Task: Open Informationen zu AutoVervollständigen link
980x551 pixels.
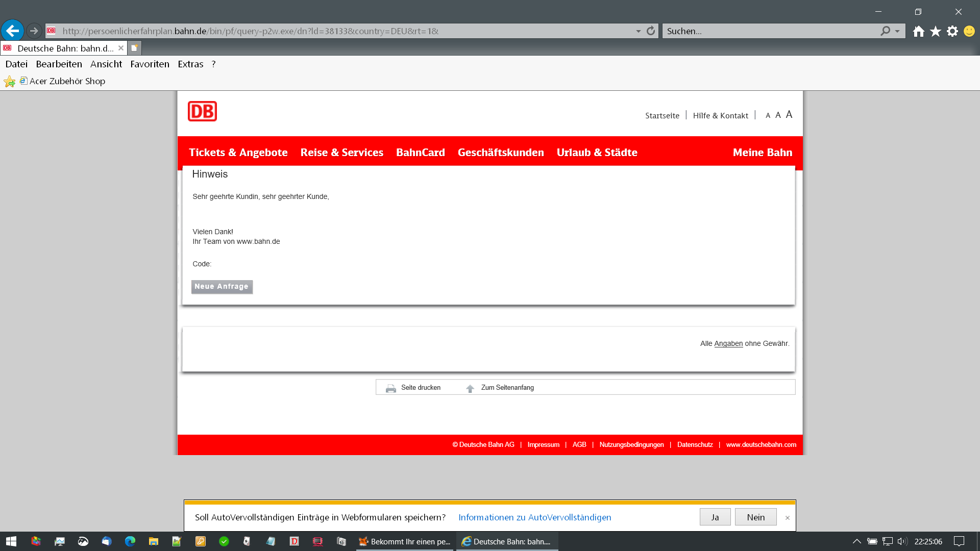Action: pos(534,517)
